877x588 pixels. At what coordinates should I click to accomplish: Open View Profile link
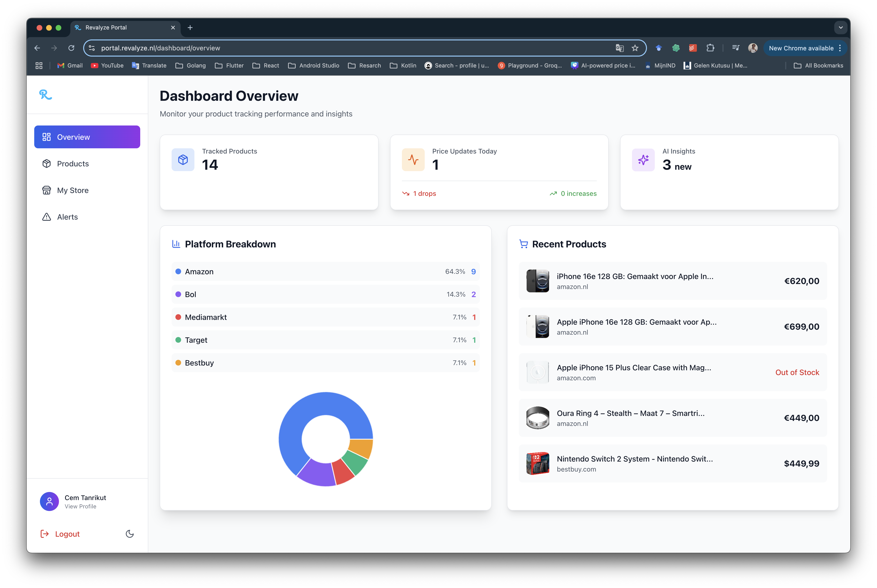tap(81, 506)
